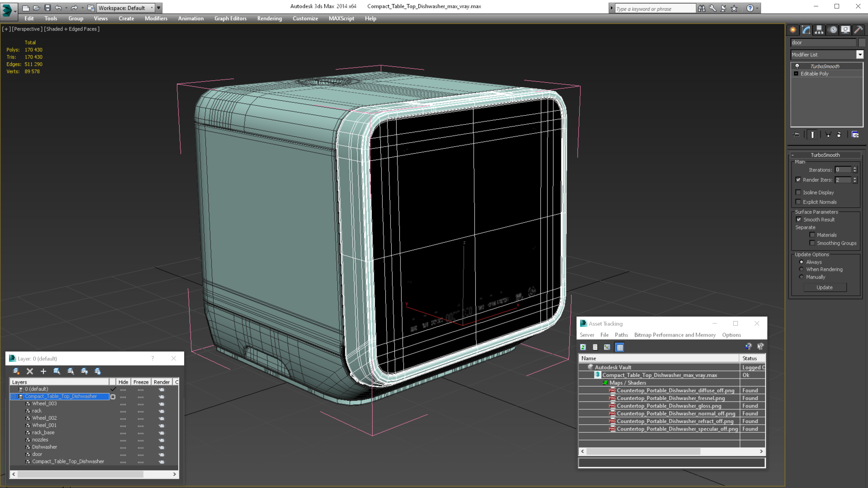Click the Create New Layer icon
This screenshot has height=488, width=868.
16,371
